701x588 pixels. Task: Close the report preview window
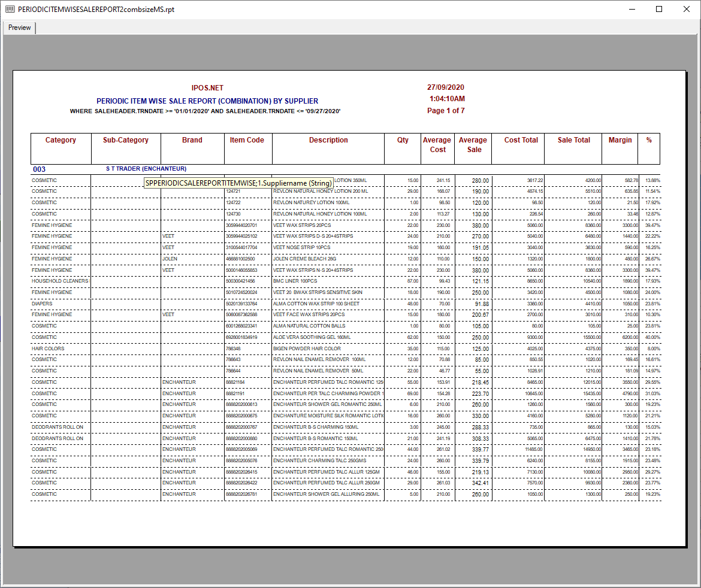pyautogui.click(x=686, y=9)
